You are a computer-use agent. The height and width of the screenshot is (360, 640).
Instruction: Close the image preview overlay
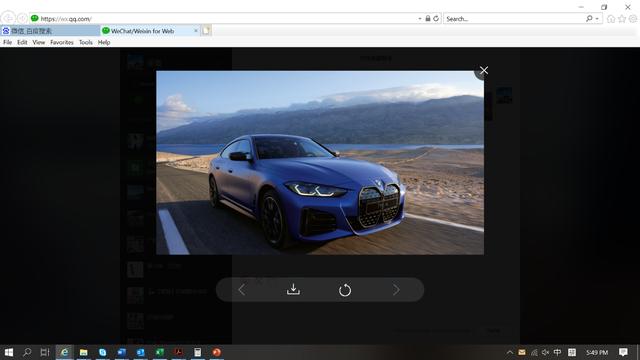point(484,71)
